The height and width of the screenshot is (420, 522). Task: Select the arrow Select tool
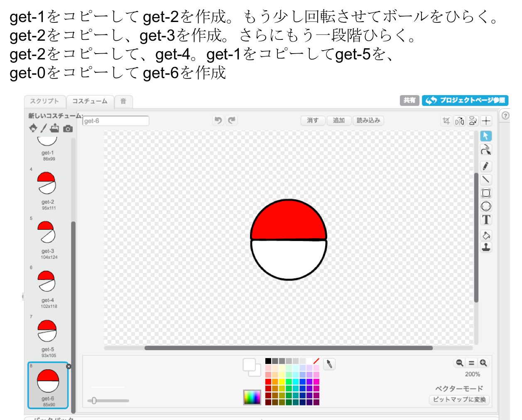(486, 136)
